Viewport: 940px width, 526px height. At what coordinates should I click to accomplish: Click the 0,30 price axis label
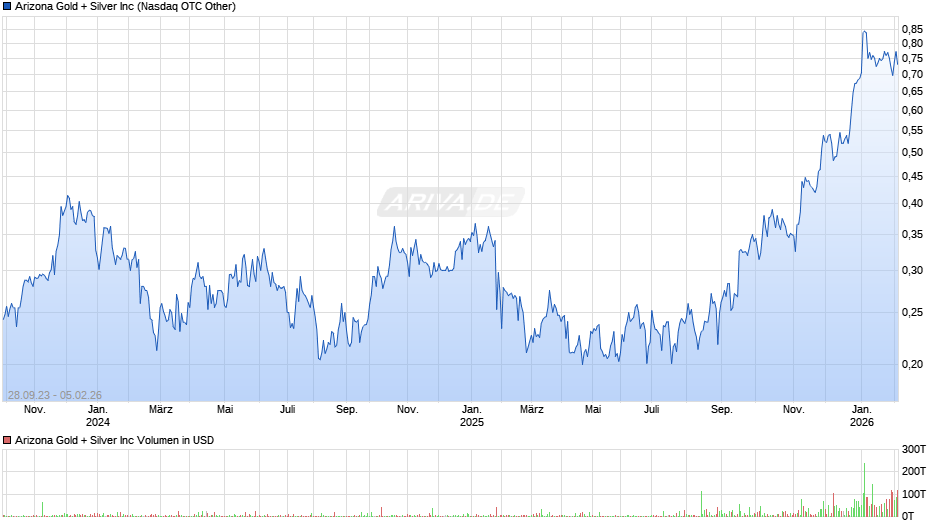point(912,270)
